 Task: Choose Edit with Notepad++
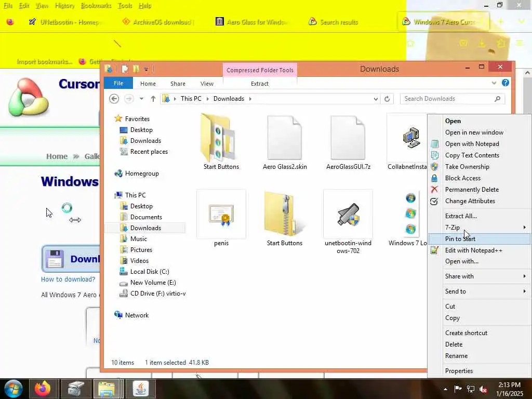[x=479, y=250]
